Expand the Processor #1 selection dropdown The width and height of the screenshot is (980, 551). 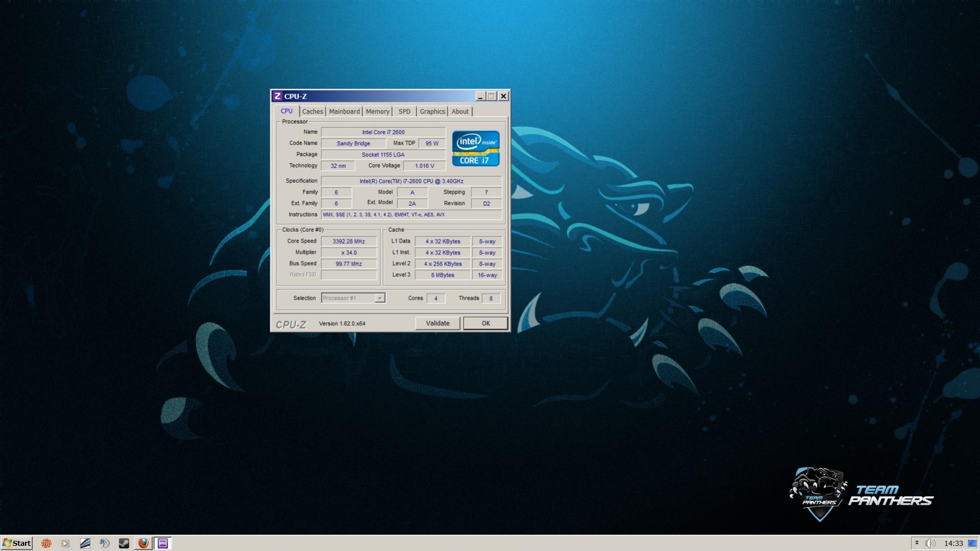pos(379,298)
